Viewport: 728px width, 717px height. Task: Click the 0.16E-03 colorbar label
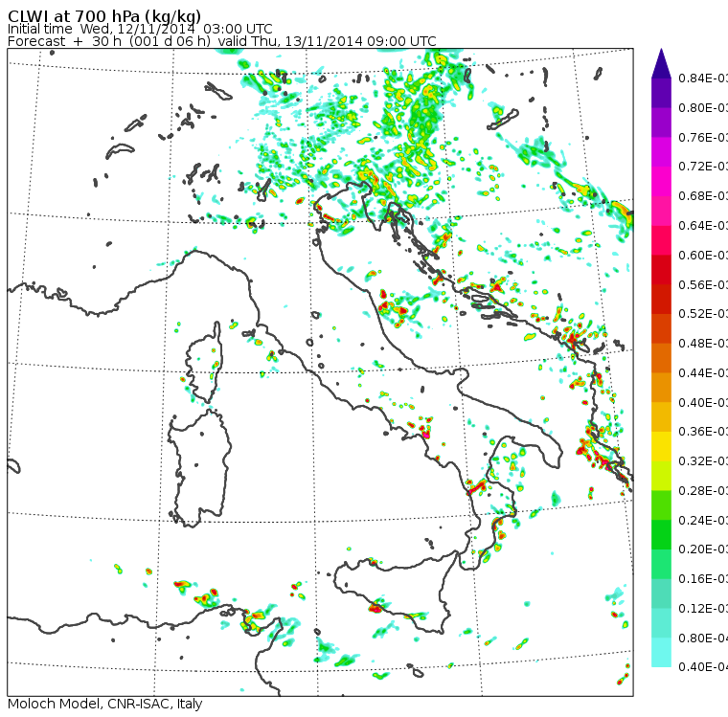coord(703,579)
